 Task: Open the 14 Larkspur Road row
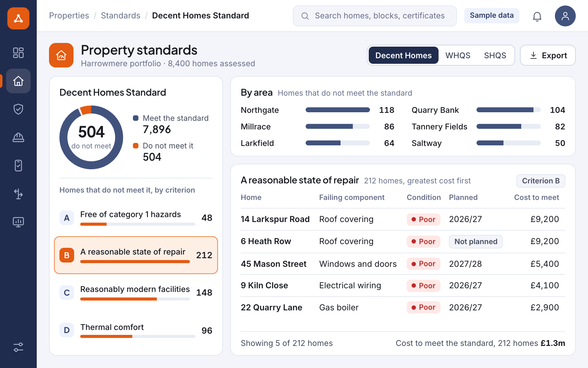click(403, 219)
